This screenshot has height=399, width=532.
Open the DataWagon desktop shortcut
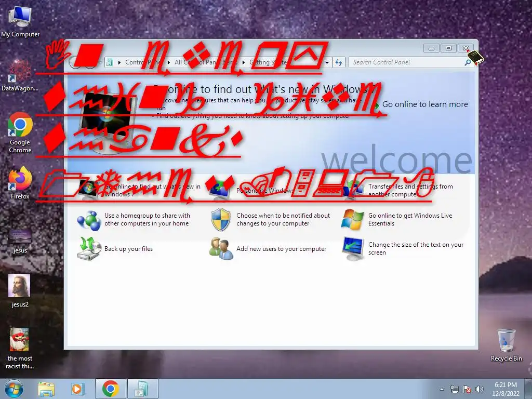20,75
